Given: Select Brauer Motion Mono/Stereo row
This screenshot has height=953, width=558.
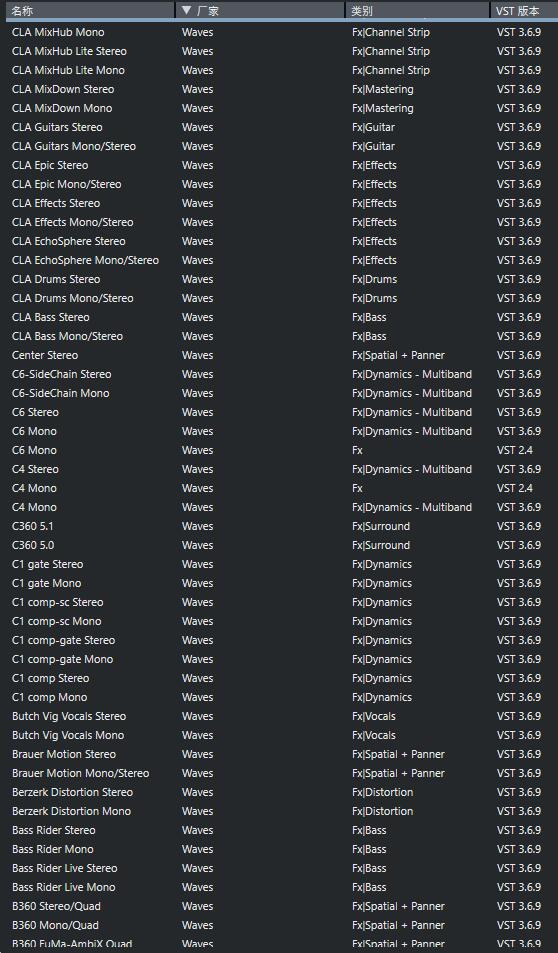Looking at the screenshot, I should tap(282, 773).
